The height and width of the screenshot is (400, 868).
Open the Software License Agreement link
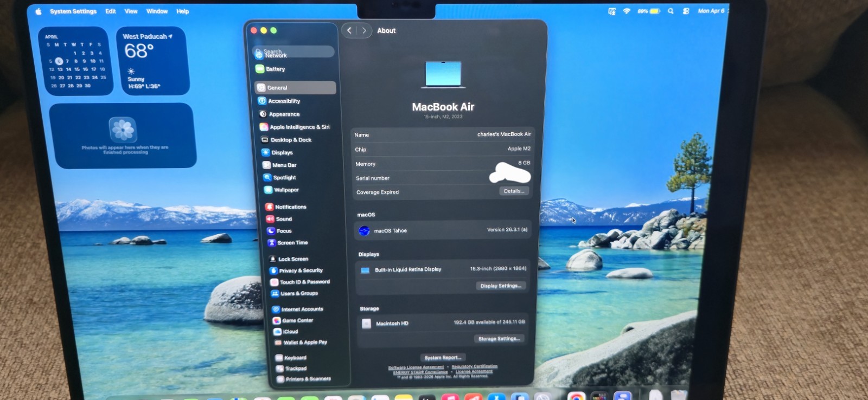pos(416,367)
